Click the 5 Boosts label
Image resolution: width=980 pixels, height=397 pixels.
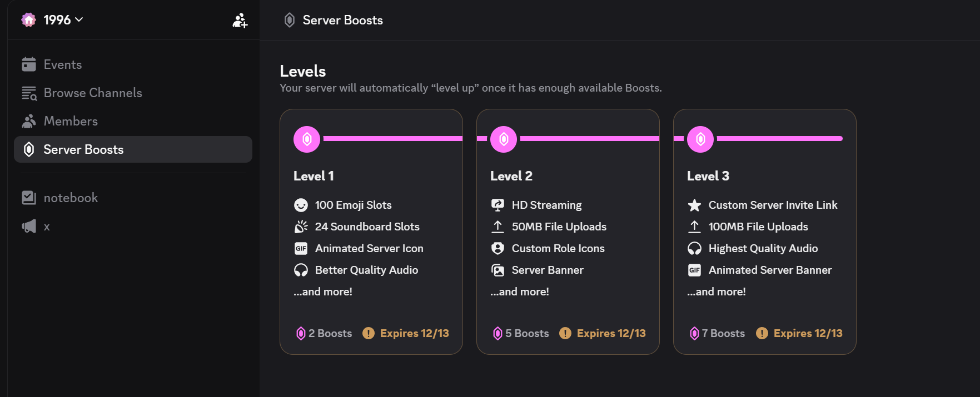[x=527, y=333]
